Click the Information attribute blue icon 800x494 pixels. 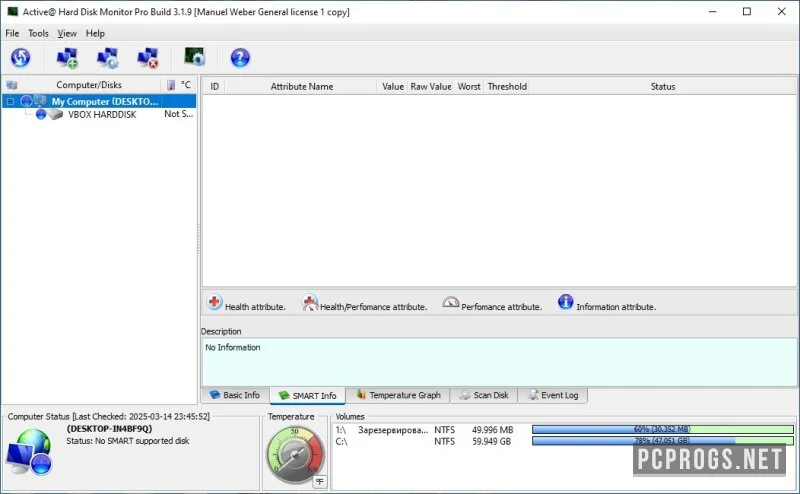(565, 302)
